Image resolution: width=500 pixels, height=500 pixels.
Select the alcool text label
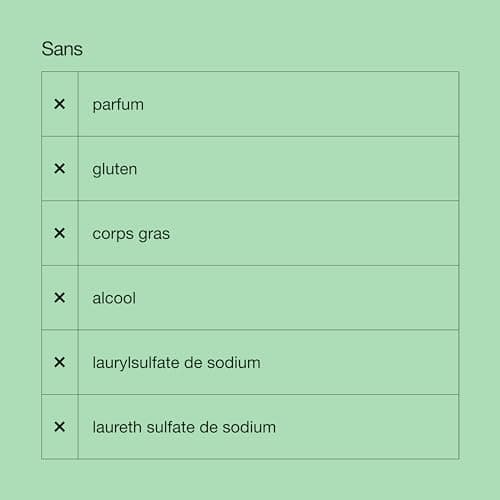click(x=114, y=298)
